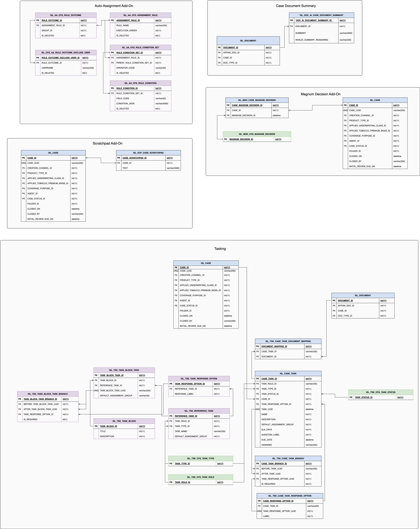Screen dimensions: 420x529
Task: Select the DOCUMENT_MAPPING_ID field
Action: (x=288, y=346)
